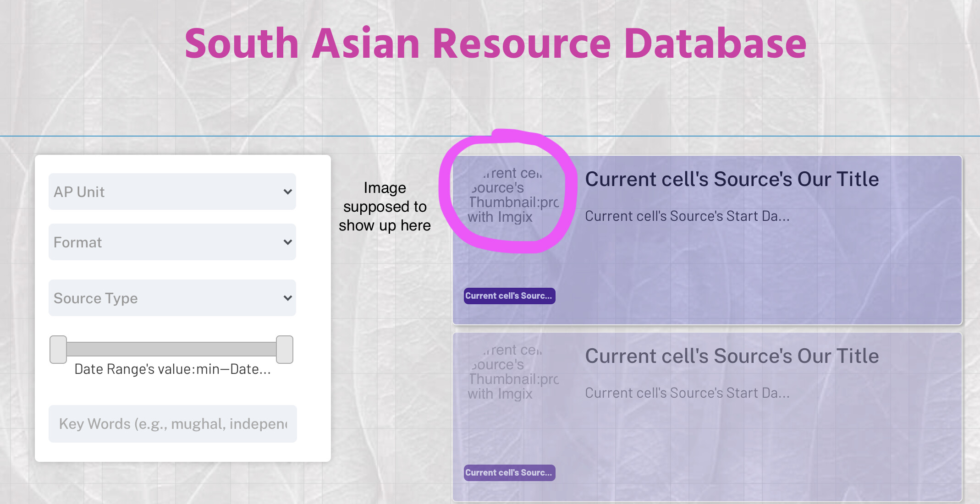Click the Source Type chevron arrow

287,298
